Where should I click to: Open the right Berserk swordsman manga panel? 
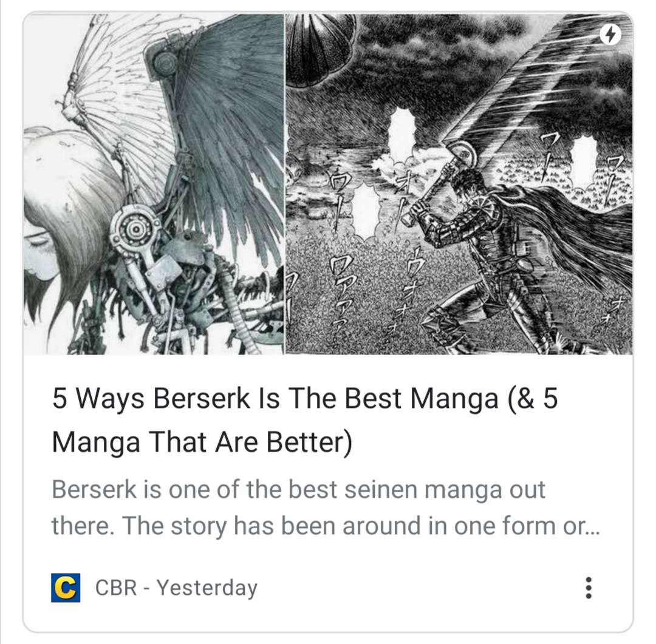pos(459,185)
